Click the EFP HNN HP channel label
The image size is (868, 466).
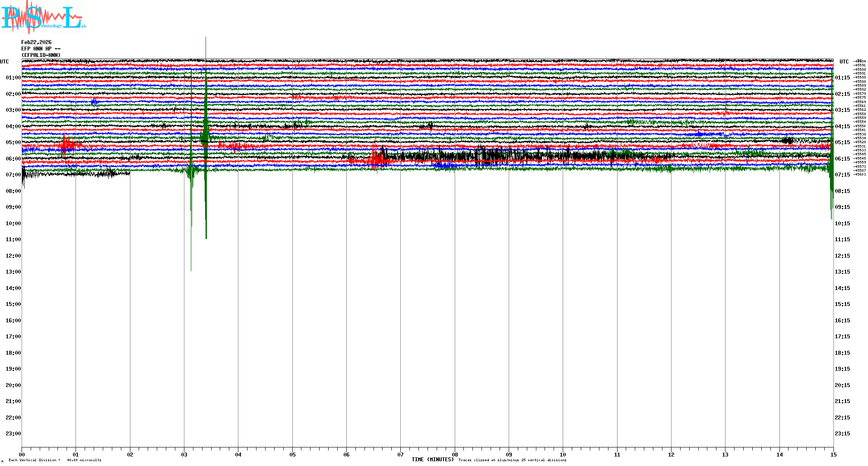click(x=41, y=49)
